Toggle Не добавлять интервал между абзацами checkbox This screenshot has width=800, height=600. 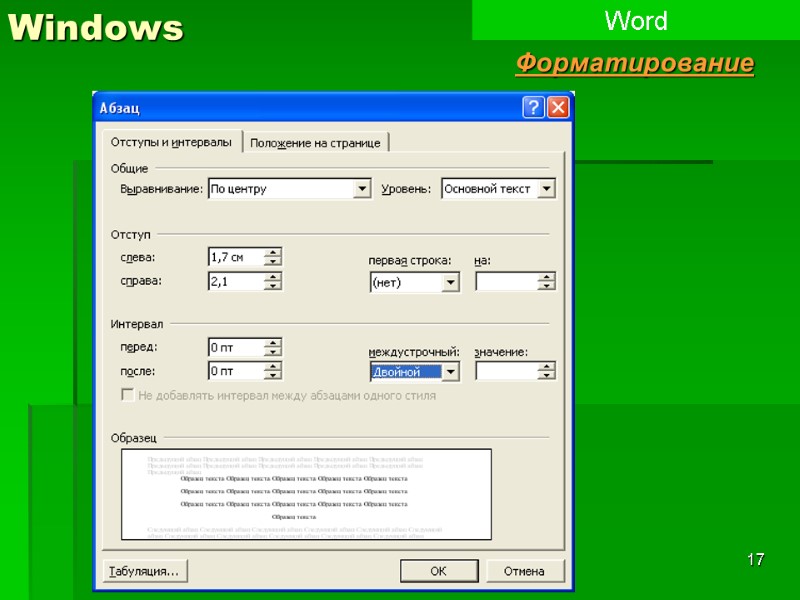(128, 395)
